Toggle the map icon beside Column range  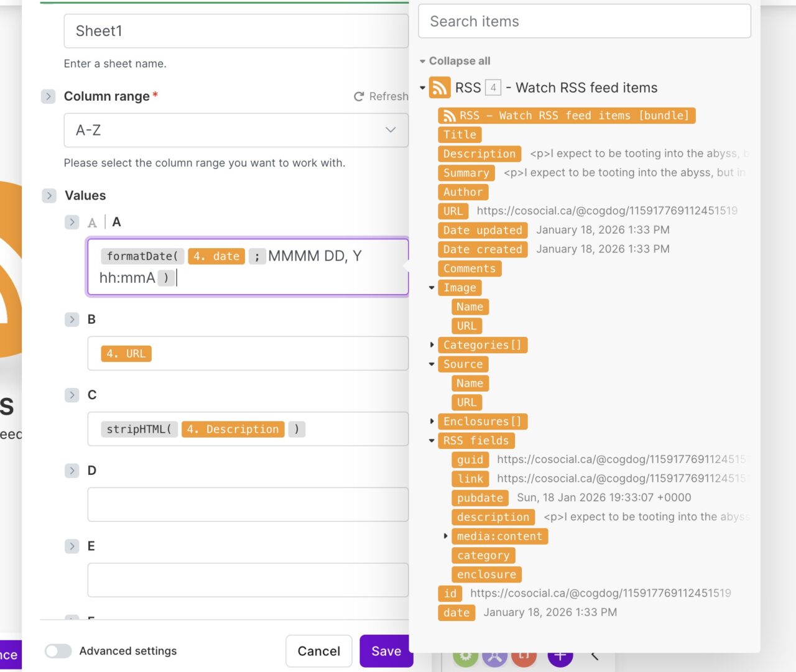click(48, 96)
